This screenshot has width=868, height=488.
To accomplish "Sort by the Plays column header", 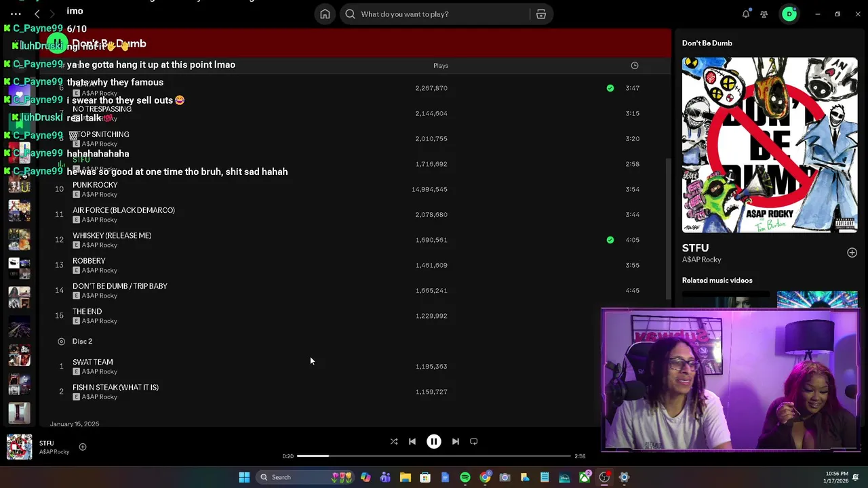I will pos(441,66).
